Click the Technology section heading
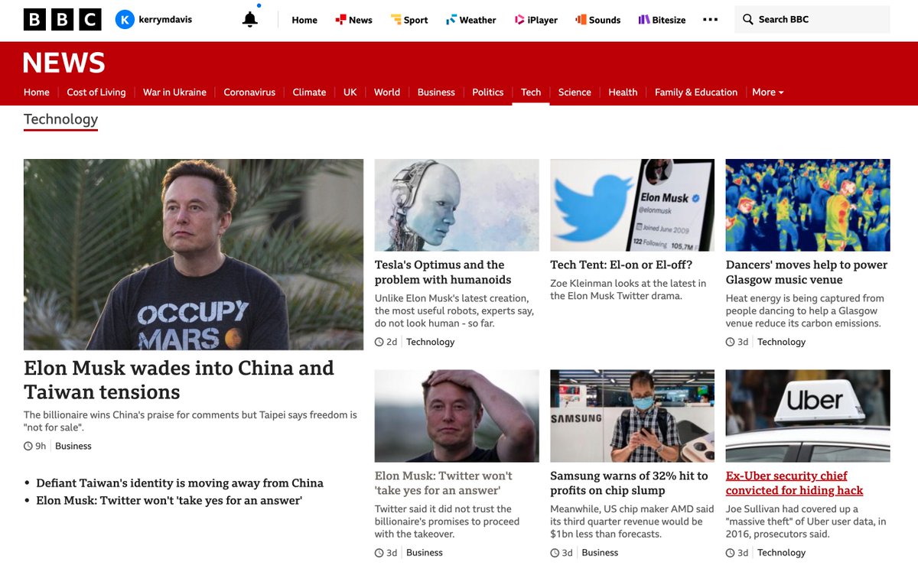The width and height of the screenshot is (918, 588). coord(61,119)
